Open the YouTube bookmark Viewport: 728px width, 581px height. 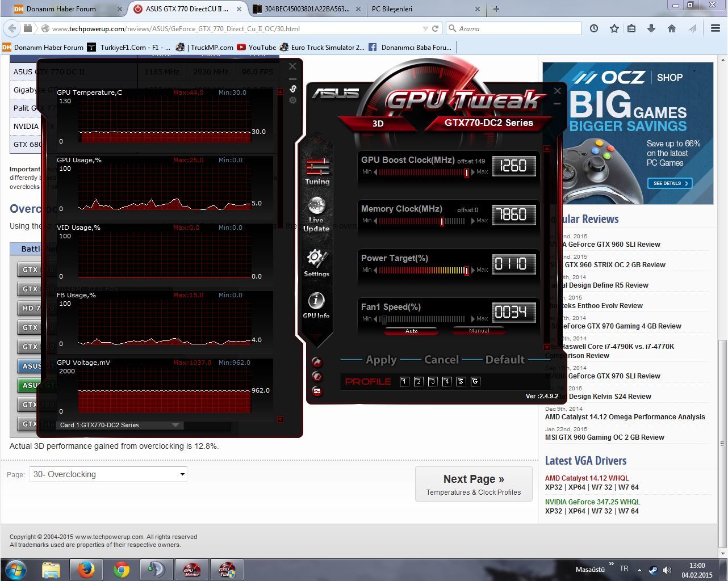257,48
